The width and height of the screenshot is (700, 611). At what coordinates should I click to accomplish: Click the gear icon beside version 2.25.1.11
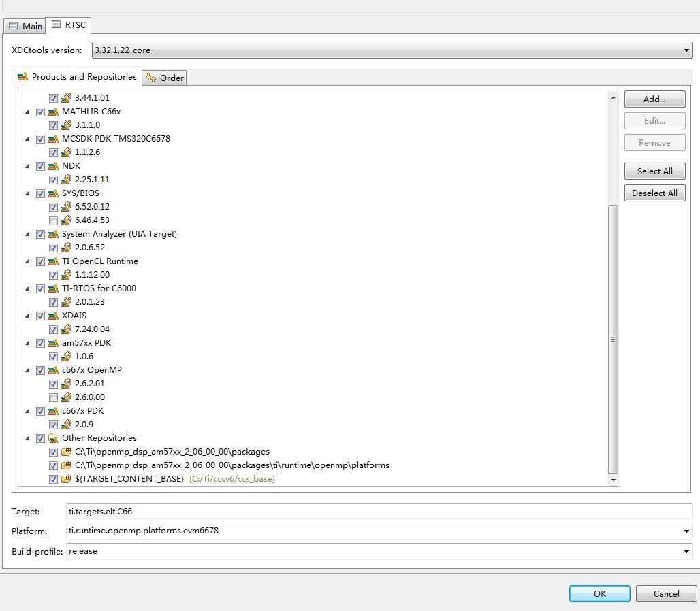point(66,180)
